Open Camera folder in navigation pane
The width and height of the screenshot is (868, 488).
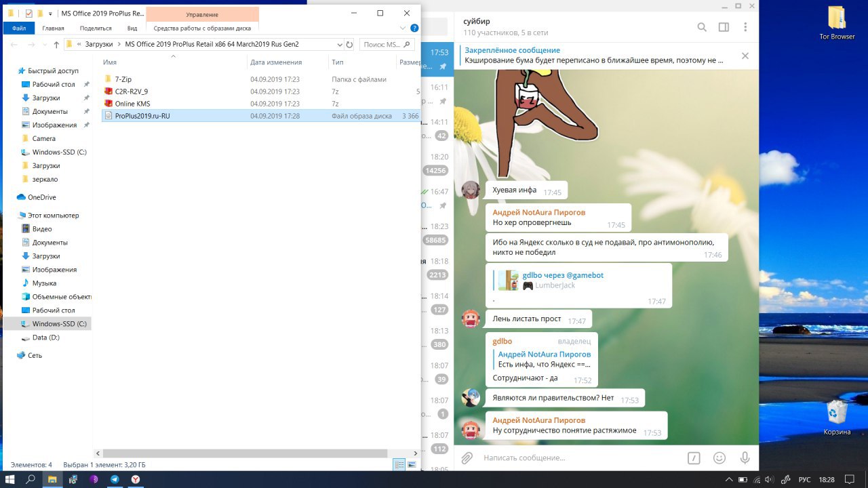click(44, 138)
